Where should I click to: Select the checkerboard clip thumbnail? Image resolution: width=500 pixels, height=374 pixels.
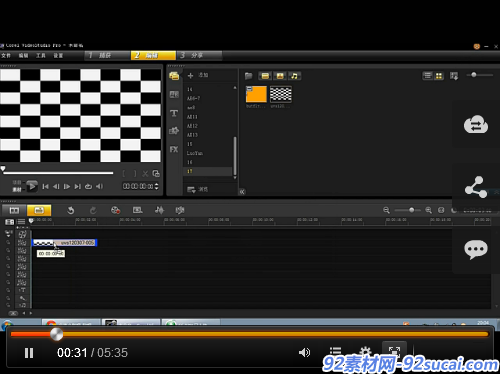point(281,94)
